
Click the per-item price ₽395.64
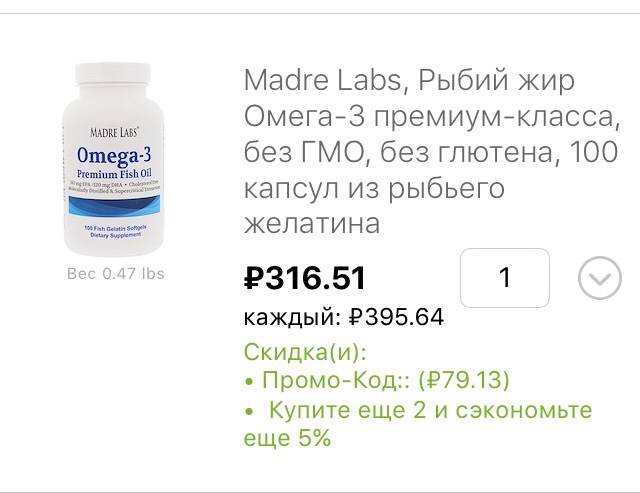click(396, 317)
